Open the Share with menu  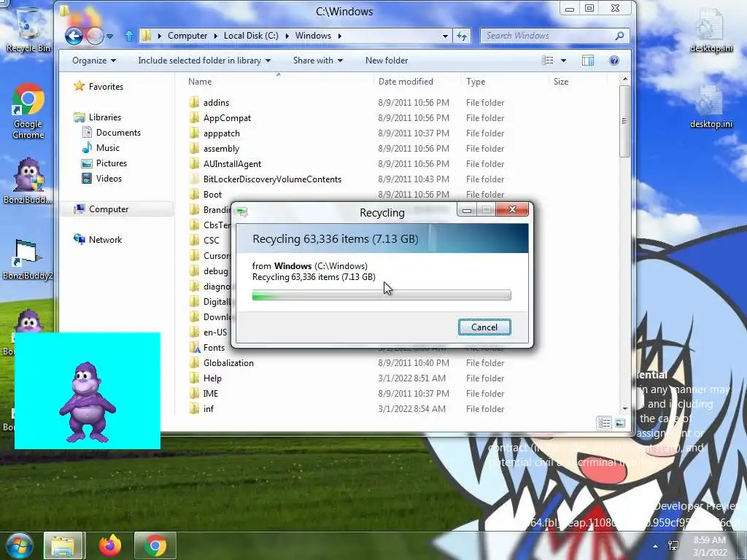[318, 61]
